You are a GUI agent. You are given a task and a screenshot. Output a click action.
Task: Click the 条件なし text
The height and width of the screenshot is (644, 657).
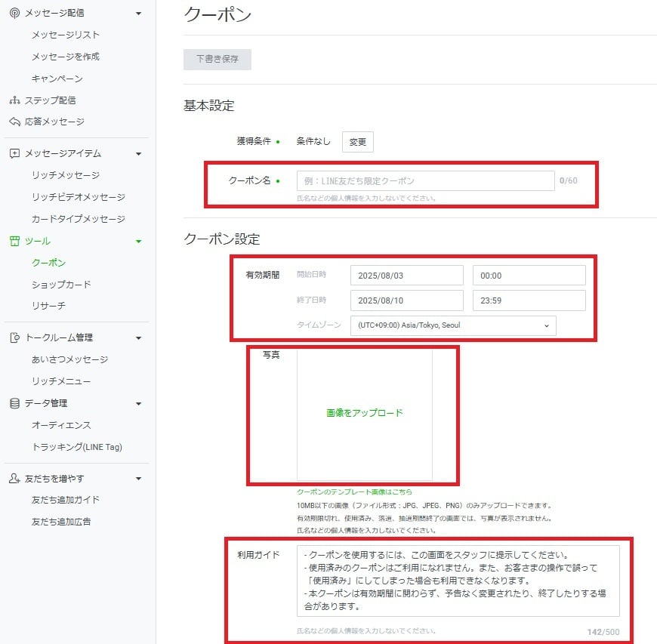[x=313, y=142]
